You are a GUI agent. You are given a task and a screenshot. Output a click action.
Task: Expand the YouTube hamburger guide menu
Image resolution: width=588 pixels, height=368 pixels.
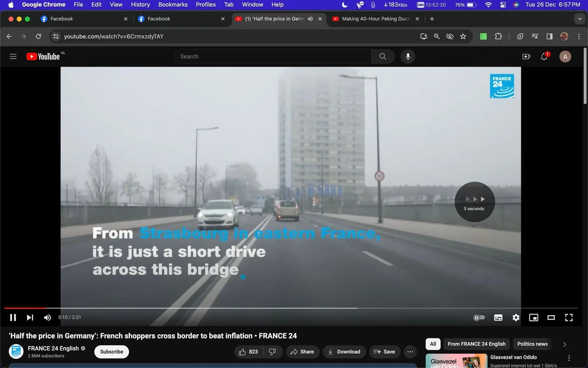click(x=13, y=57)
